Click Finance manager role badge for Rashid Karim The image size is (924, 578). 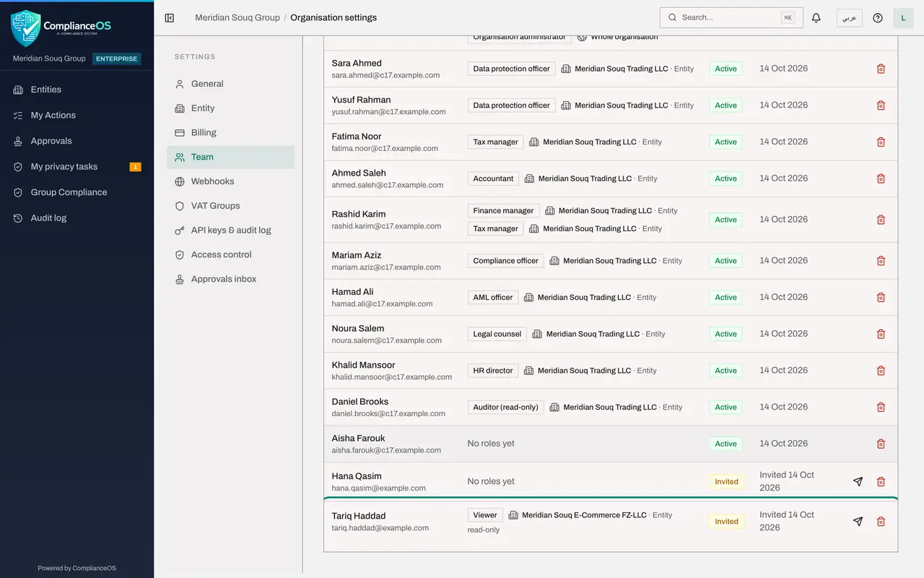[503, 211]
